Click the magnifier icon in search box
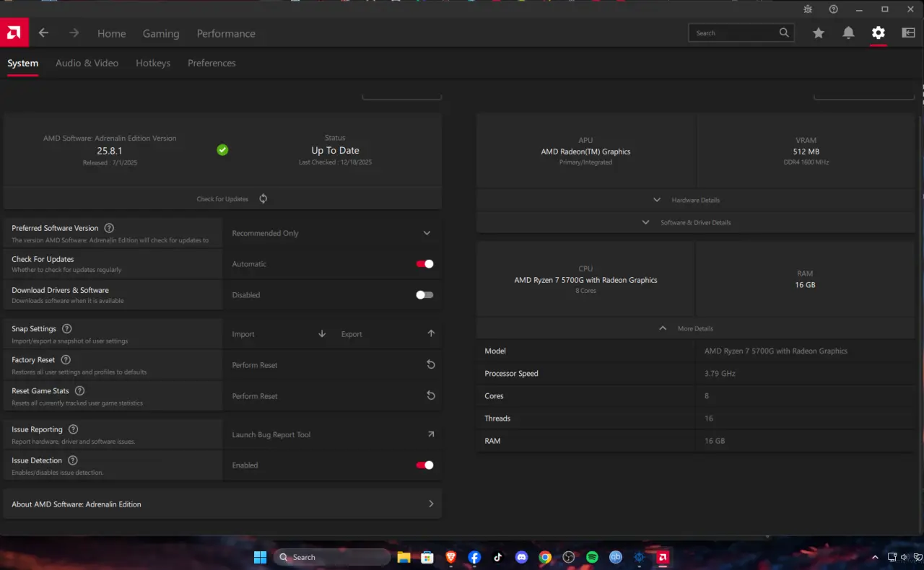 [784, 32]
